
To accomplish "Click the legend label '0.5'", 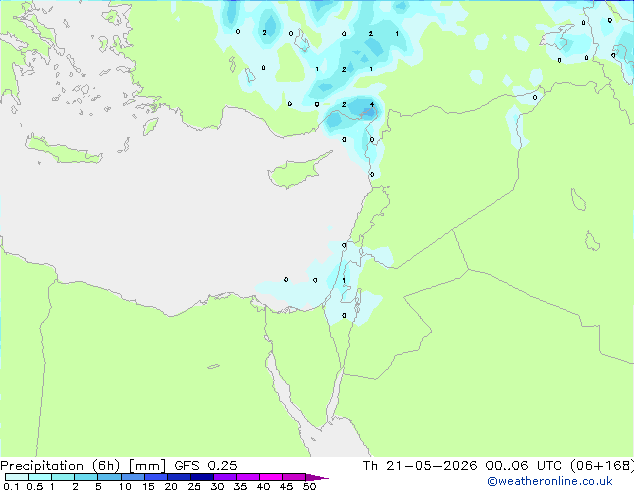I will coord(35,486).
